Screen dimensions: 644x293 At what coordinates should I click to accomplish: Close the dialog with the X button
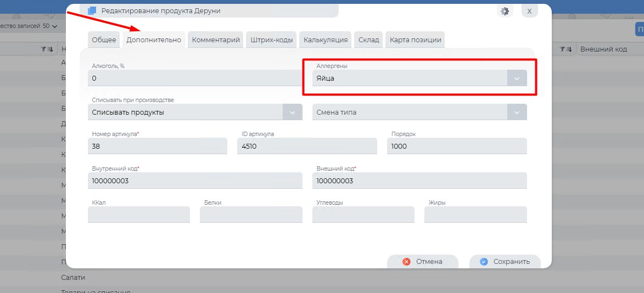[x=529, y=11]
